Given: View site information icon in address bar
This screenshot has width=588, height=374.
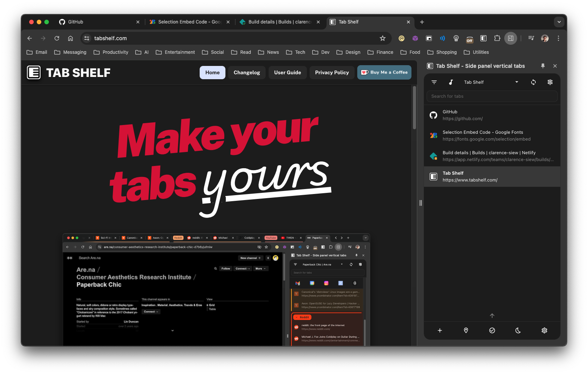Looking at the screenshot, I should click(87, 38).
